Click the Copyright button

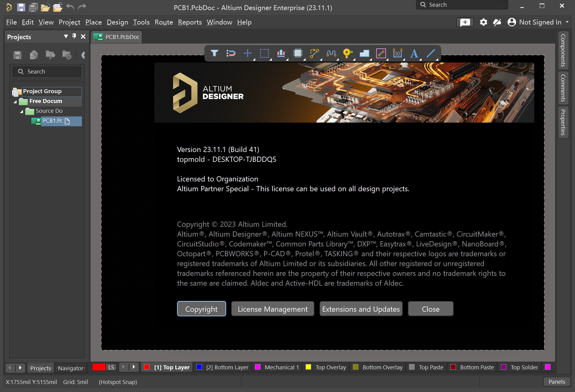click(x=201, y=309)
